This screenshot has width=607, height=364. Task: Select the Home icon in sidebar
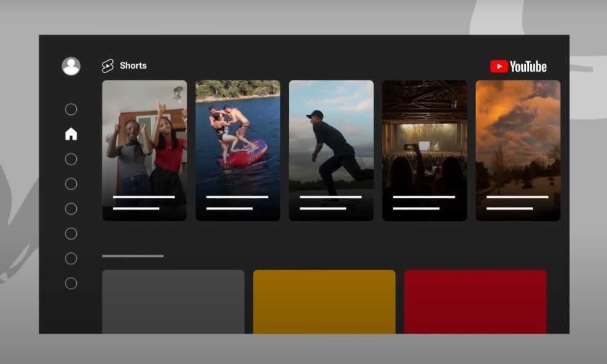pos(71,134)
